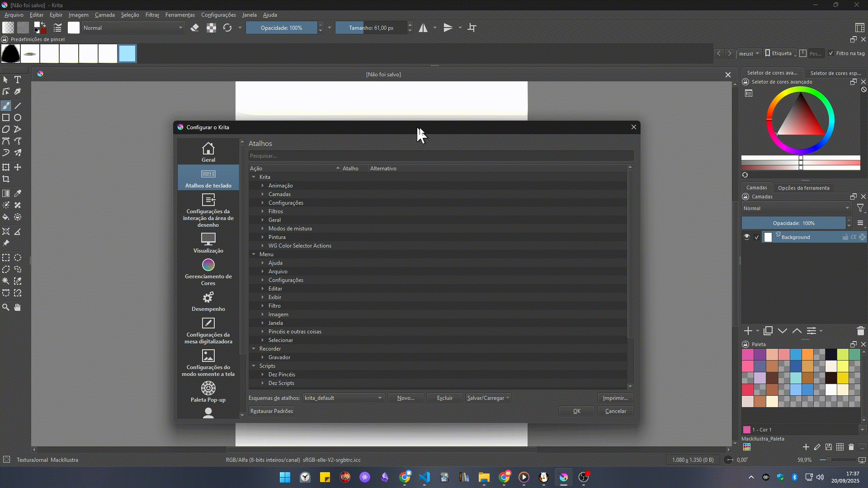Toggle the alpha lock on the Background layer

click(854, 237)
